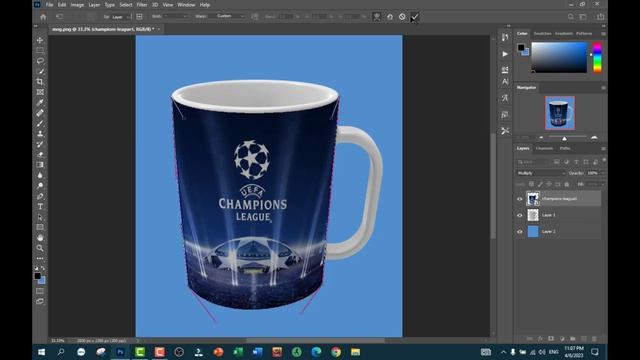Select the Crop tool
This screenshot has width=640, height=360.
[40, 82]
